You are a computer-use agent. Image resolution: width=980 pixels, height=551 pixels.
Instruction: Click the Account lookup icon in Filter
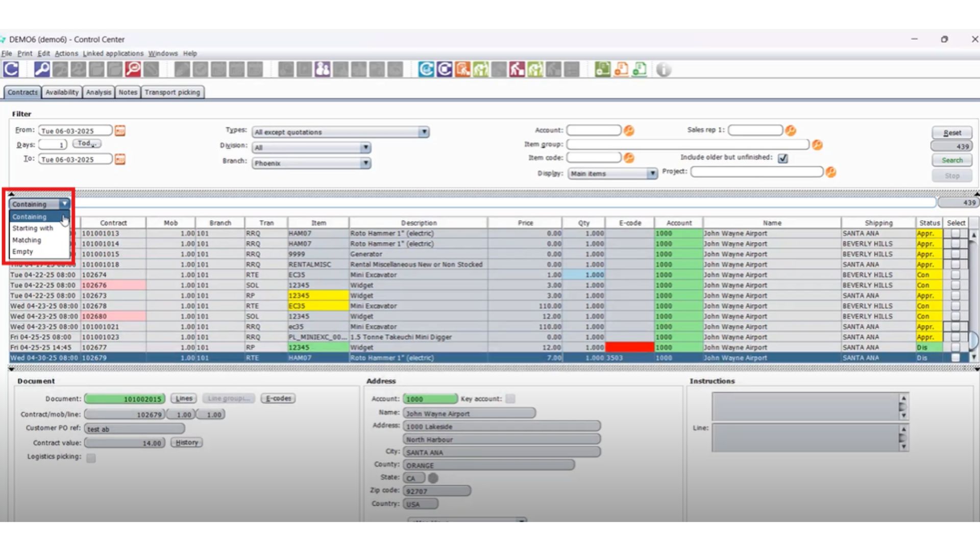(629, 131)
